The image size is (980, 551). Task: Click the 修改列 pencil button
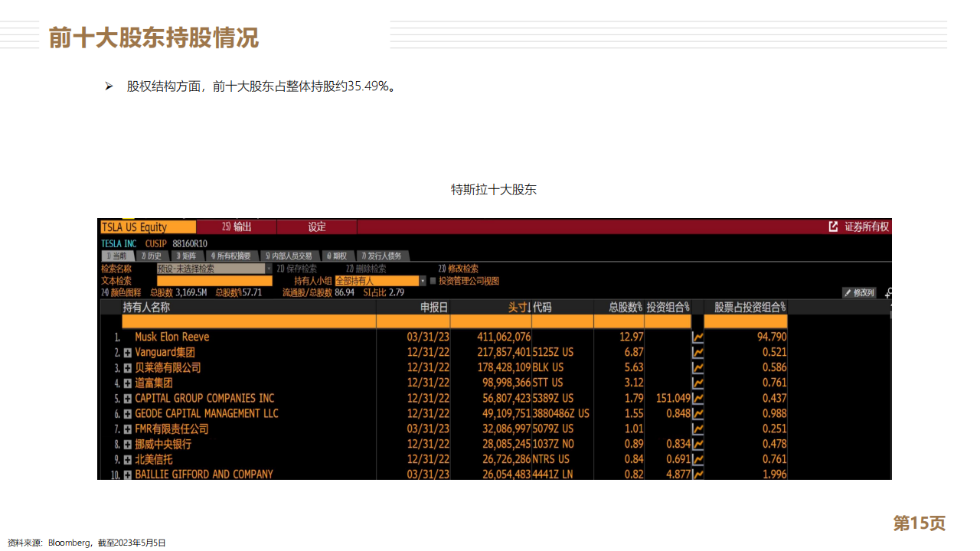(859, 292)
